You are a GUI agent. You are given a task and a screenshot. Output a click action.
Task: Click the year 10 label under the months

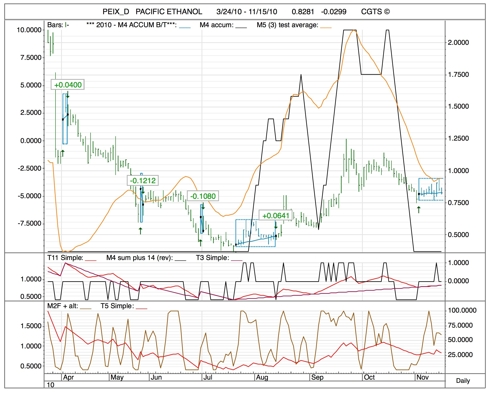click(50, 385)
